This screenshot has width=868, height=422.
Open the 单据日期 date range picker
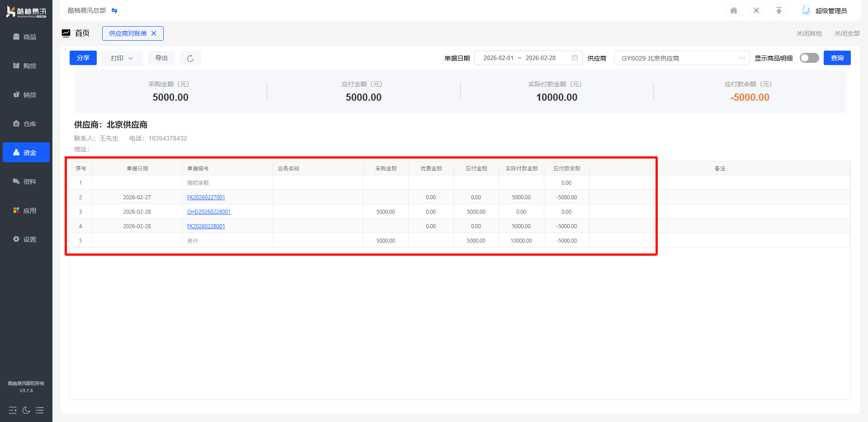click(528, 58)
